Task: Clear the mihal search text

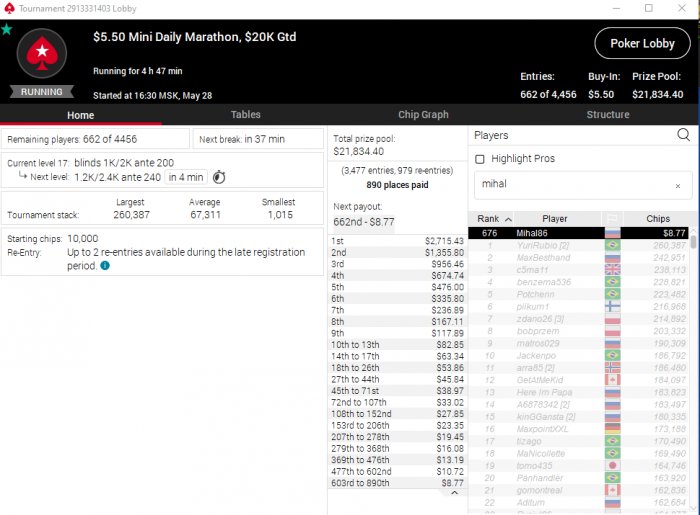Action: point(678,186)
